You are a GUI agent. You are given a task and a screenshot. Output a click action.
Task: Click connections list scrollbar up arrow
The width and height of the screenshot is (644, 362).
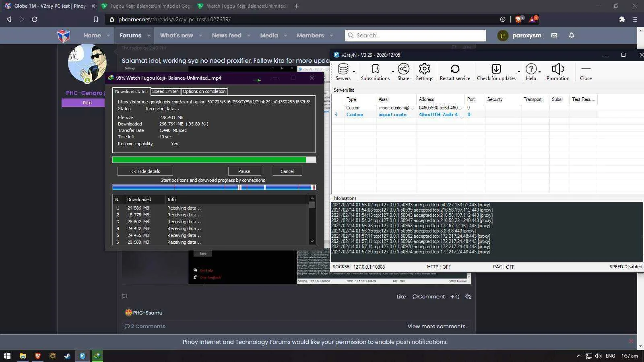tap(312, 198)
